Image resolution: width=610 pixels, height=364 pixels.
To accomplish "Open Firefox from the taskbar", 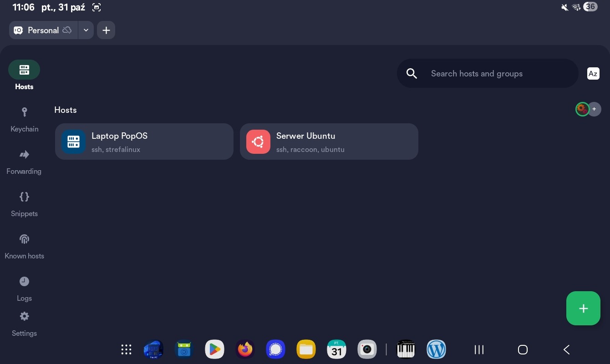I will (x=245, y=349).
